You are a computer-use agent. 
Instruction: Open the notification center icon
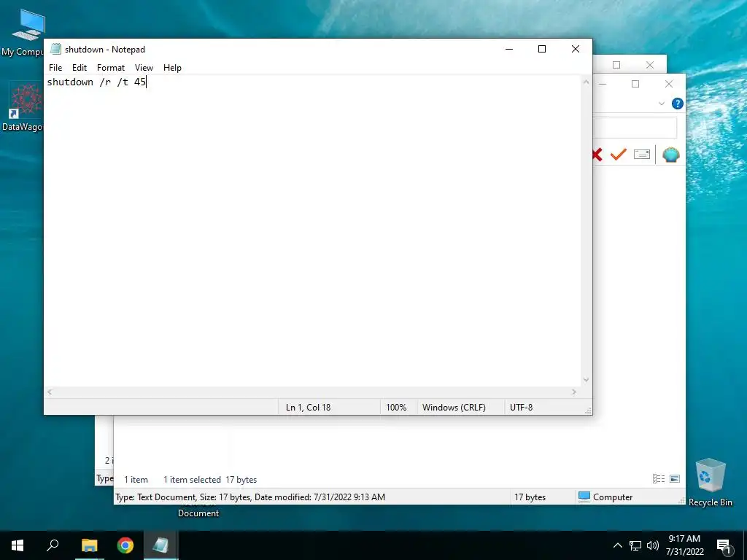point(724,545)
